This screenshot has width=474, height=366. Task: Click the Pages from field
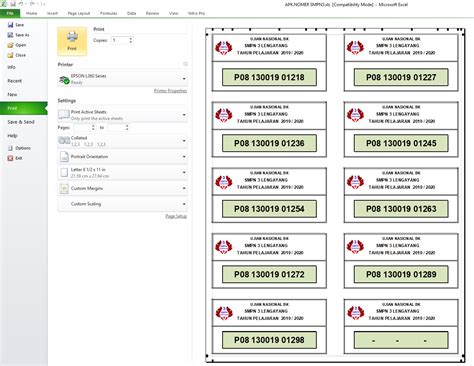tap(82, 127)
